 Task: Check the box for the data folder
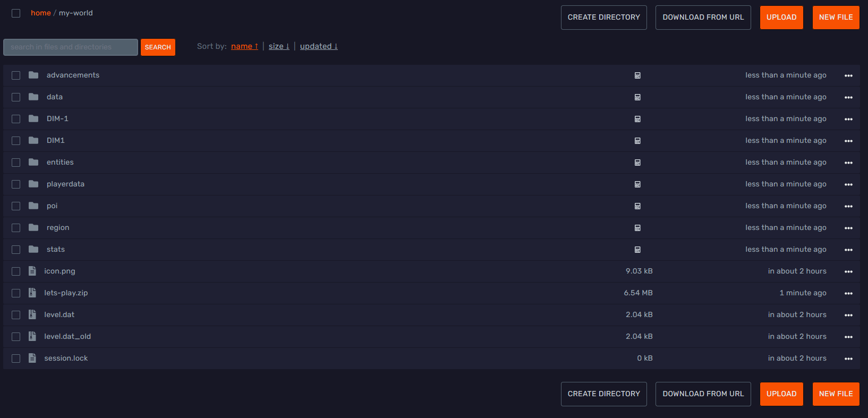pos(16,97)
